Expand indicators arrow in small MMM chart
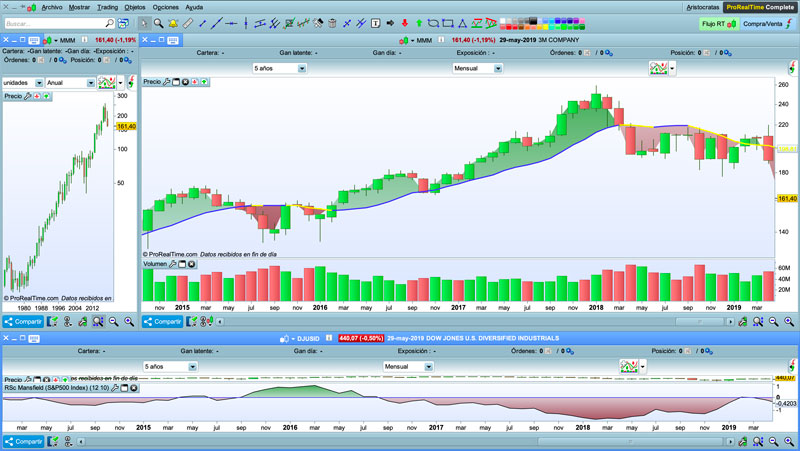The width and height of the screenshot is (800, 451). pos(120,83)
